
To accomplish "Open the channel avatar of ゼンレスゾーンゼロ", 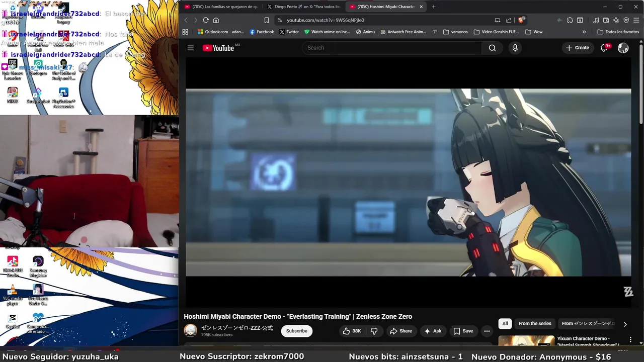I will coord(190,330).
